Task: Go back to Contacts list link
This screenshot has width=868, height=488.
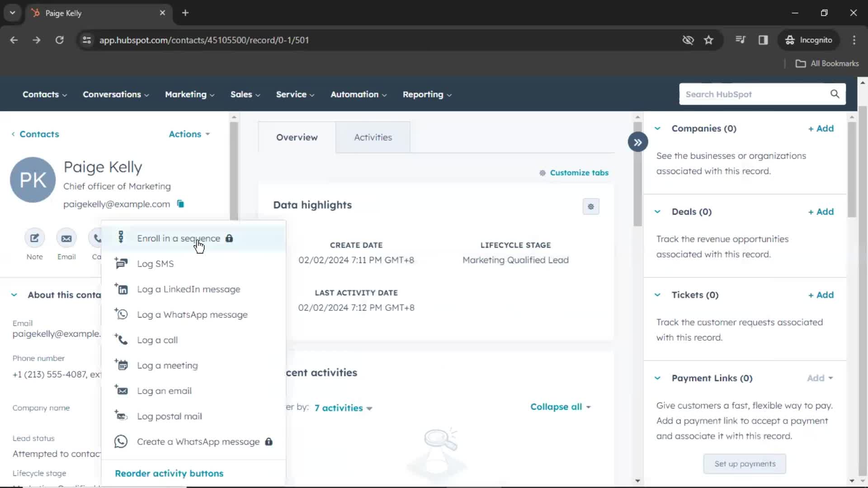Action: 35,134
